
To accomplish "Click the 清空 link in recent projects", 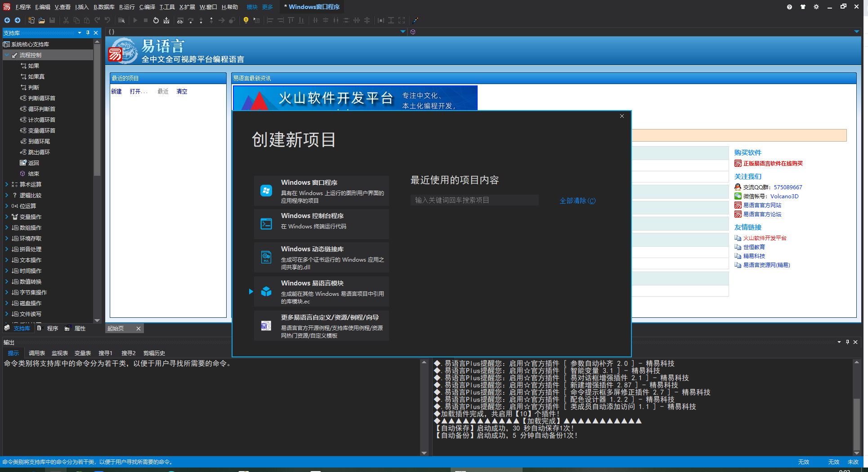I will coord(182,91).
